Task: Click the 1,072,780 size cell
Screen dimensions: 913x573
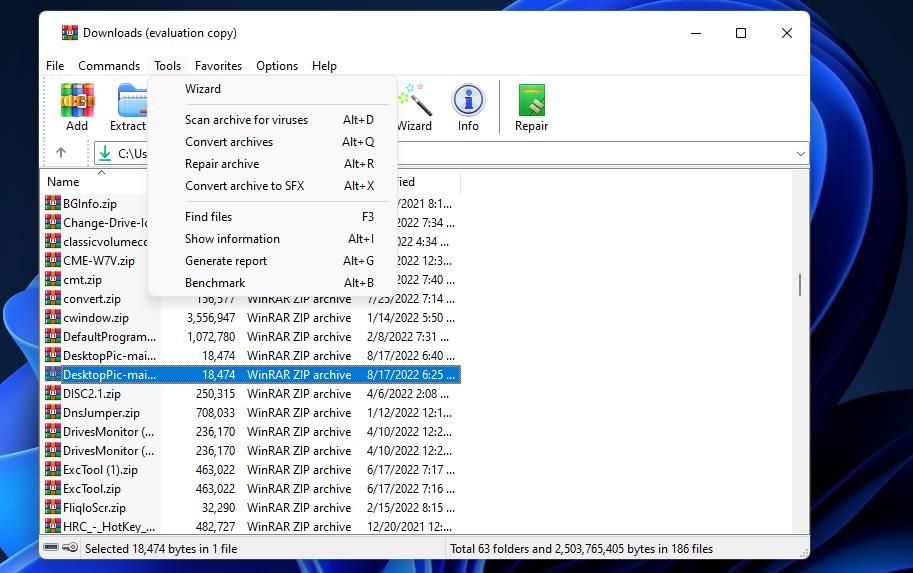Action: coord(211,337)
